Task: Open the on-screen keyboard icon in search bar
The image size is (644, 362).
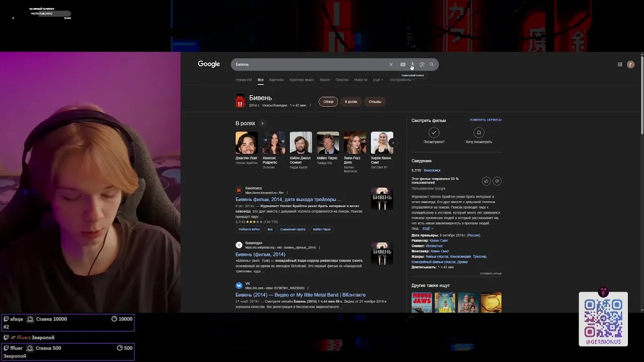Action: (x=403, y=64)
